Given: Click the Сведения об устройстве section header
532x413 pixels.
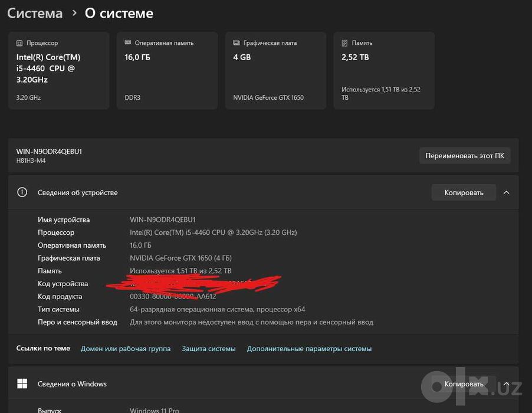Looking at the screenshot, I should pyautogui.click(x=263, y=192).
